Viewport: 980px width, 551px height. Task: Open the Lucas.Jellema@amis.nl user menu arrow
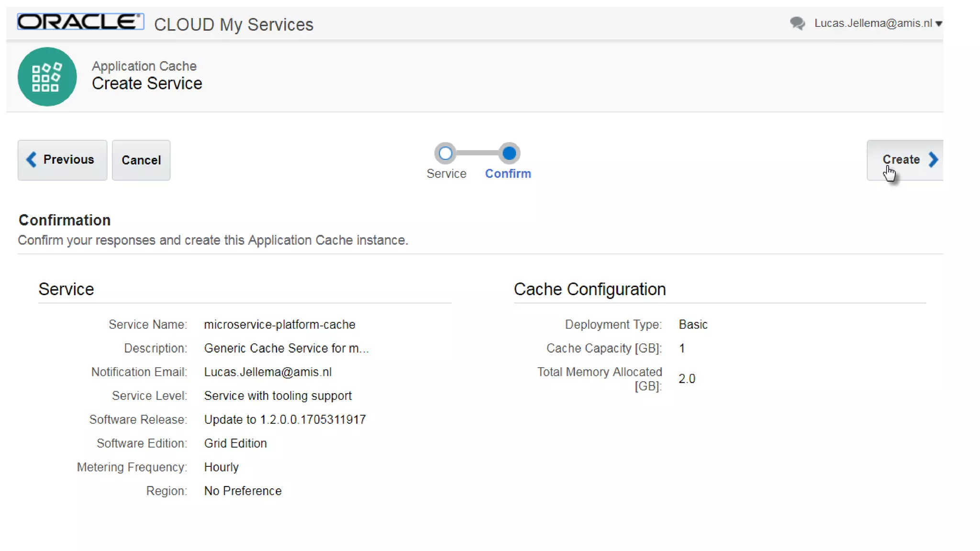[939, 23]
